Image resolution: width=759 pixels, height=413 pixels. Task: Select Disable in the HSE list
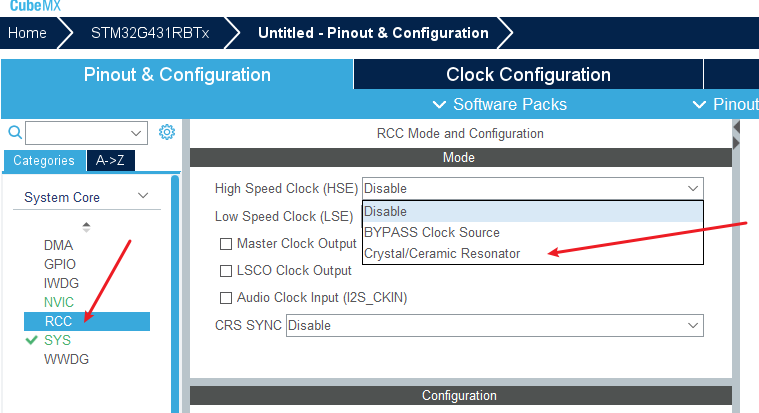(532, 212)
